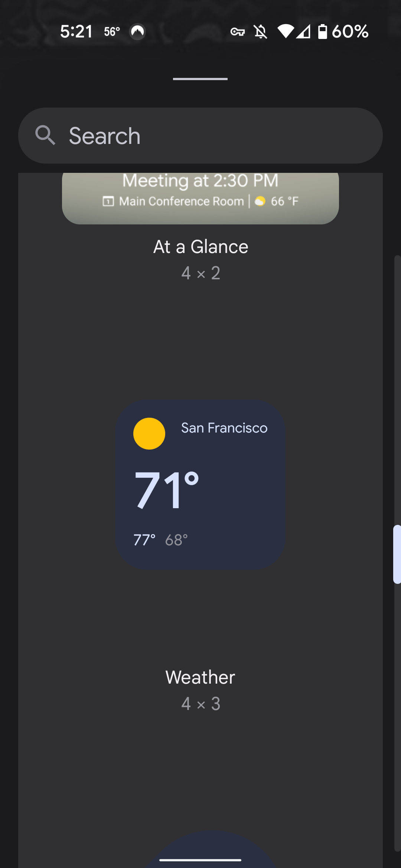
Task: Tap the VPN key status icon
Action: coord(238,32)
